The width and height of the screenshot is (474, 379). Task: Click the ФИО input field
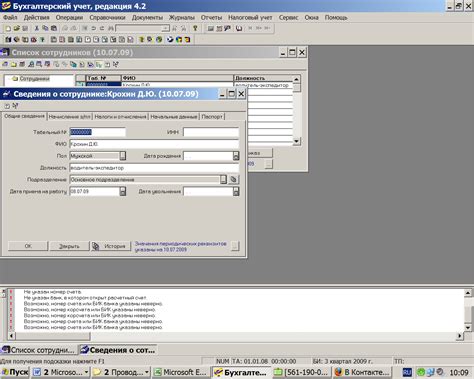coord(154,144)
